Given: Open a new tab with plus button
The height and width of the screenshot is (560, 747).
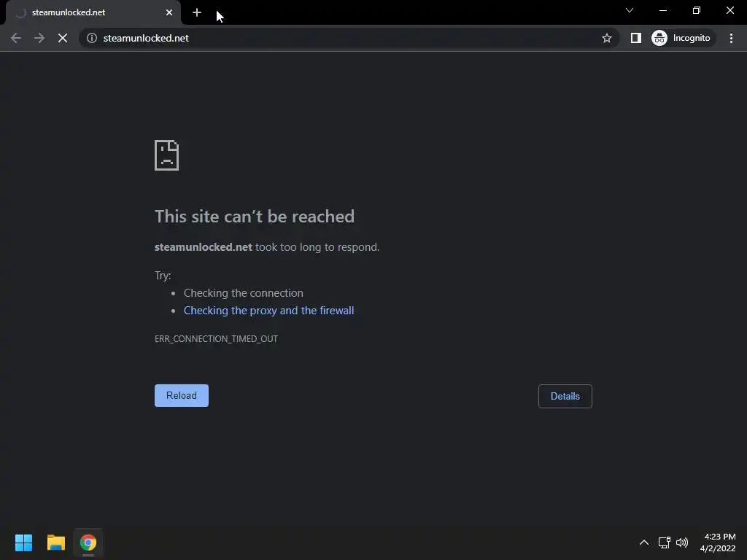Looking at the screenshot, I should coord(197,12).
